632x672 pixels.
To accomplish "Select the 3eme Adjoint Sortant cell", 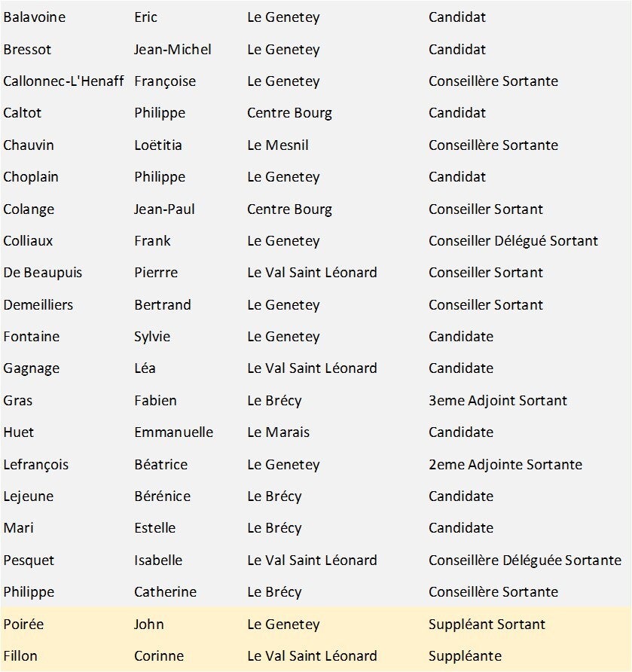I will click(x=498, y=401).
